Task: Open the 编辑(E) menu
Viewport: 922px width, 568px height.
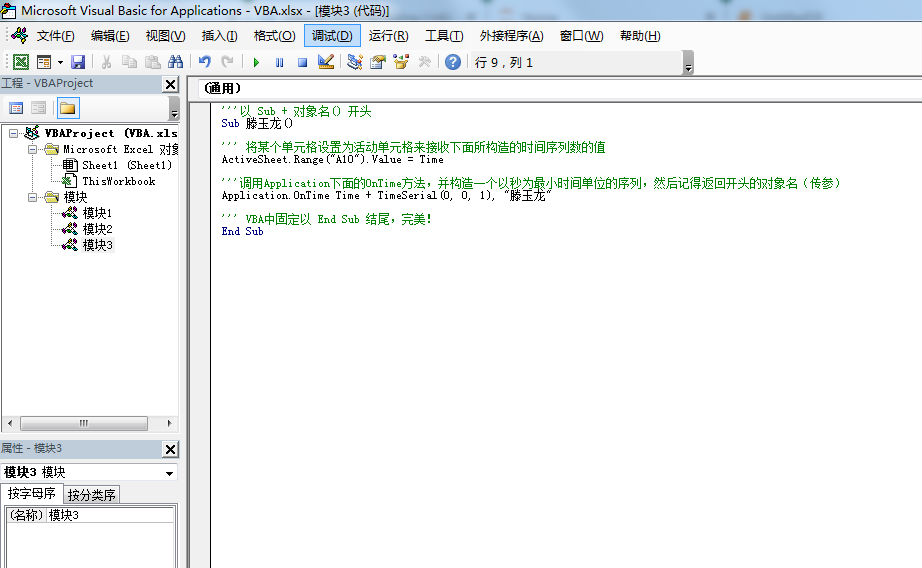Action: [110, 36]
